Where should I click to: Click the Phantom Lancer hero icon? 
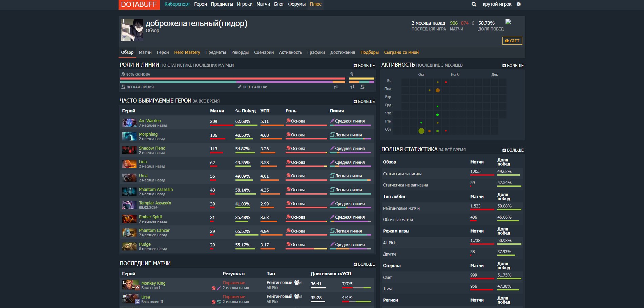(x=129, y=233)
